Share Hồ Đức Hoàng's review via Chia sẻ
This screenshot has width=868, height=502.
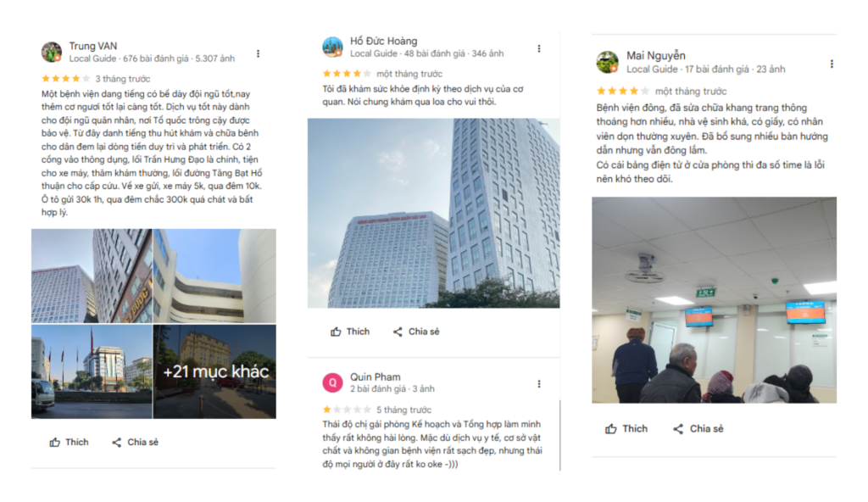pos(416,332)
